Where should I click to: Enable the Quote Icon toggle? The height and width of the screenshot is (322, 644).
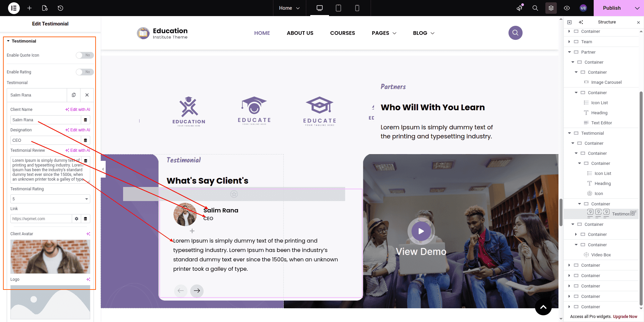85,55
